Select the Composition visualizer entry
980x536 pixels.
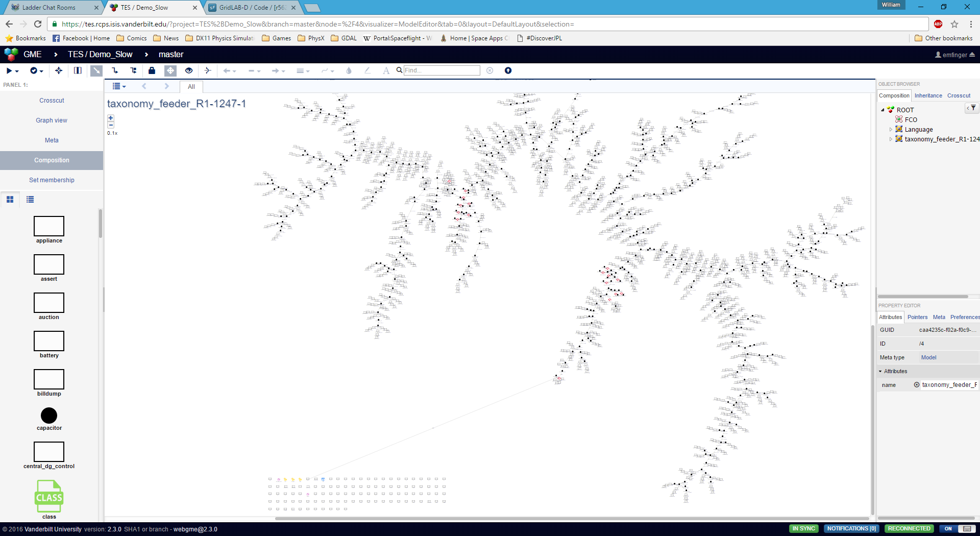click(x=52, y=160)
